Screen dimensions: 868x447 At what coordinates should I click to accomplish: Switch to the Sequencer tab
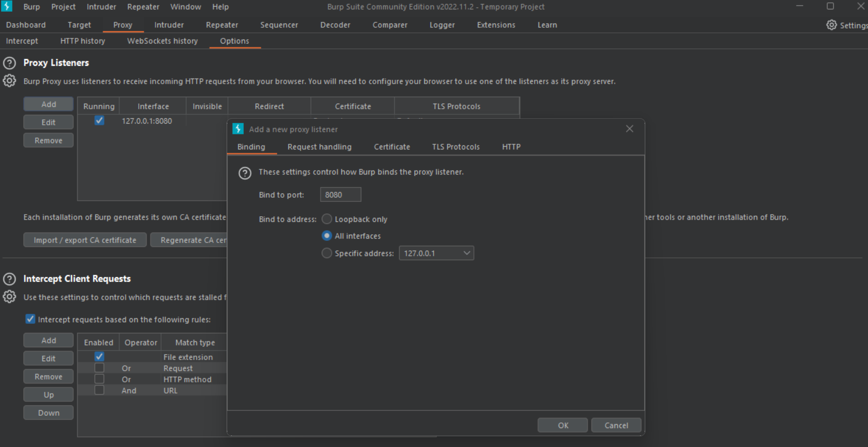[279, 25]
